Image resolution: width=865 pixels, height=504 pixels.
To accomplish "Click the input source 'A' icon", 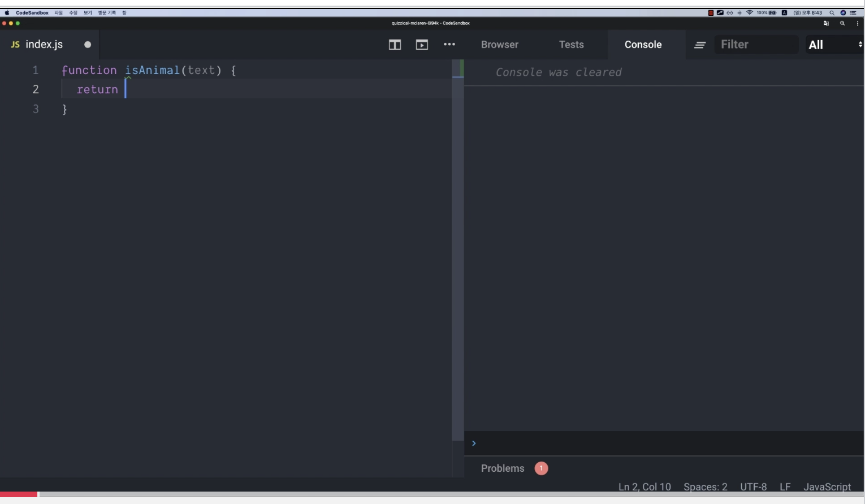I will [x=784, y=12].
